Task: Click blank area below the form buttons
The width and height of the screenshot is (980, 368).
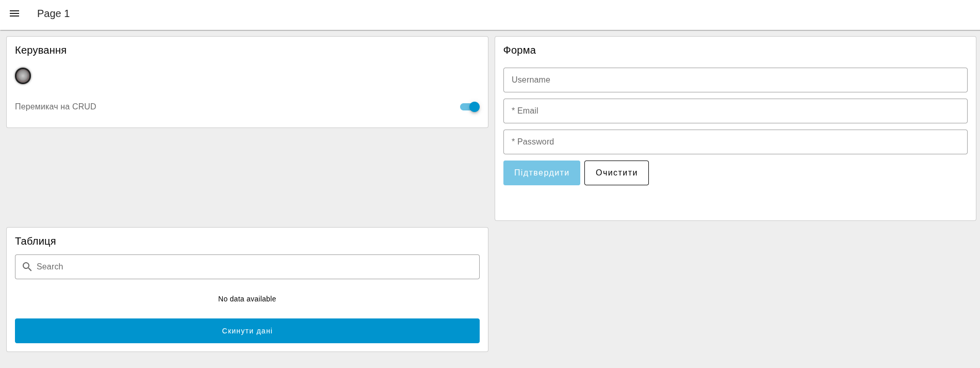Action: [735, 204]
